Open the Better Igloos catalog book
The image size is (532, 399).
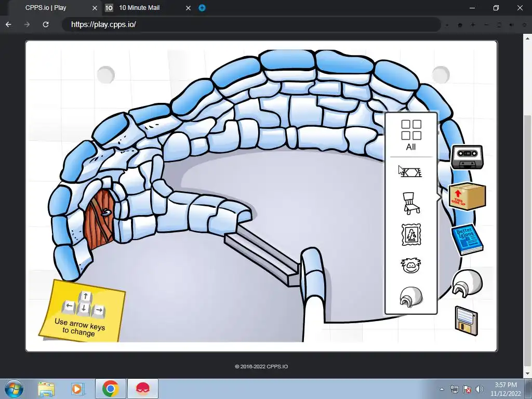tap(467, 239)
